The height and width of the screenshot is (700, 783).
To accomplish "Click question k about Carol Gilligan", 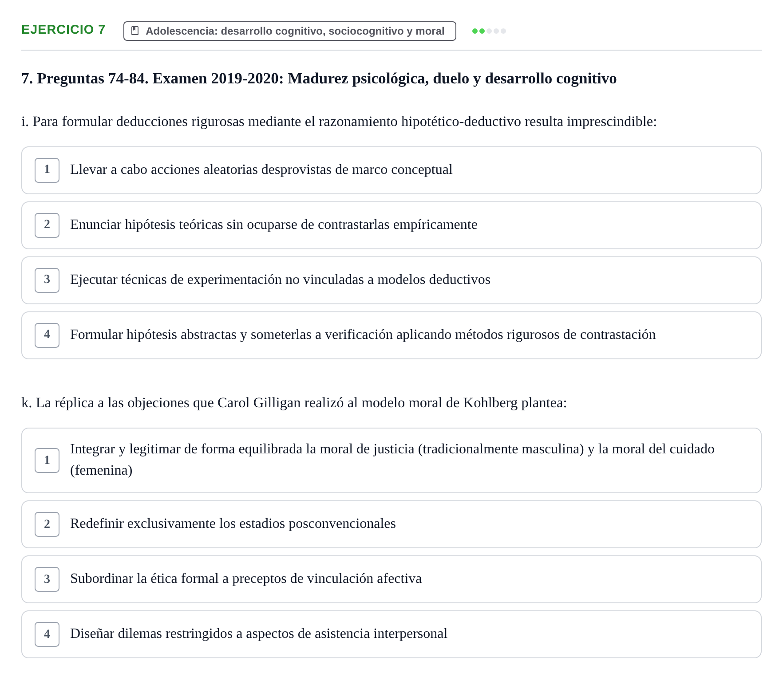I will click(294, 403).
